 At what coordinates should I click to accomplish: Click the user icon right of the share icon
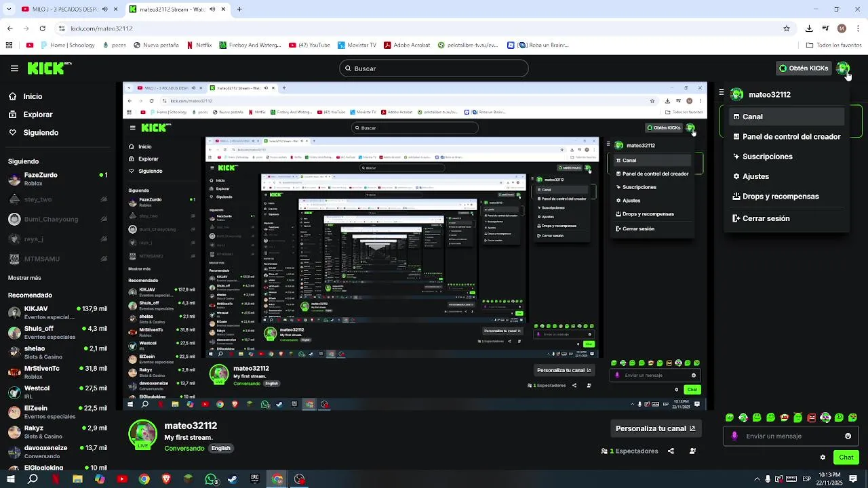(692, 451)
